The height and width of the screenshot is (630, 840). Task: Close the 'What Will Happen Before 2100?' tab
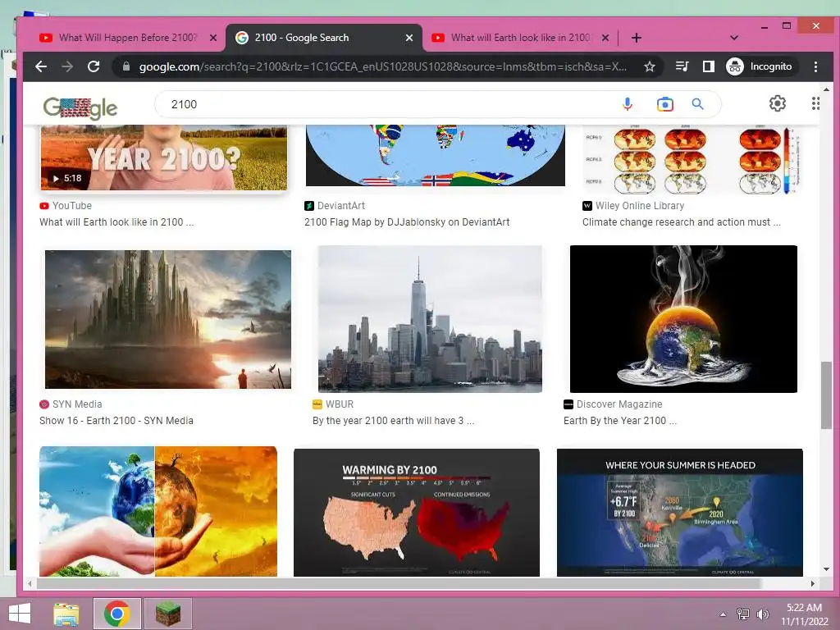pos(212,38)
